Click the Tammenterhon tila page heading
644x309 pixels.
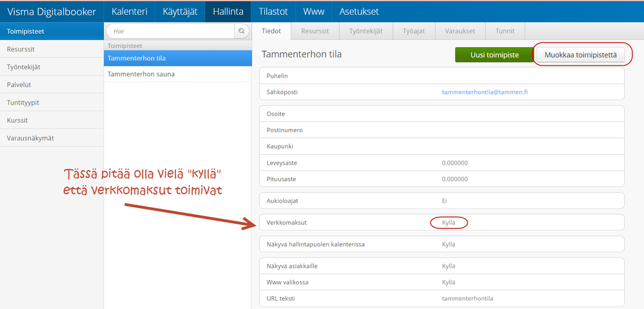tap(302, 54)
